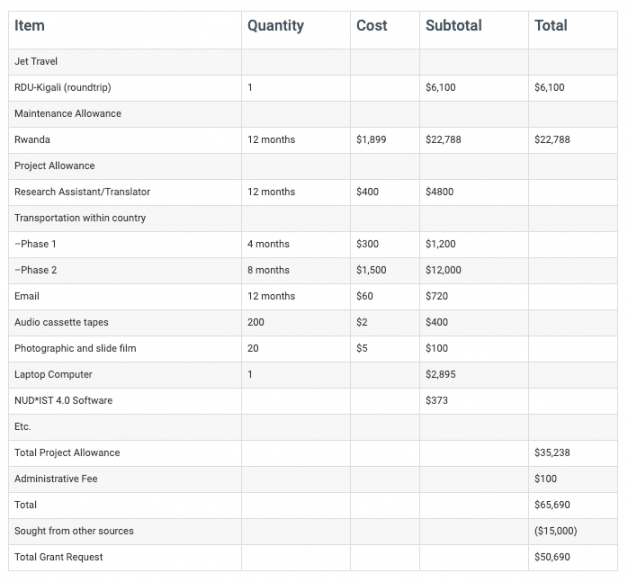This screenshot has height=582, width=628.
Task: Click the Cost column header
Action: click(x=372, y=26)
